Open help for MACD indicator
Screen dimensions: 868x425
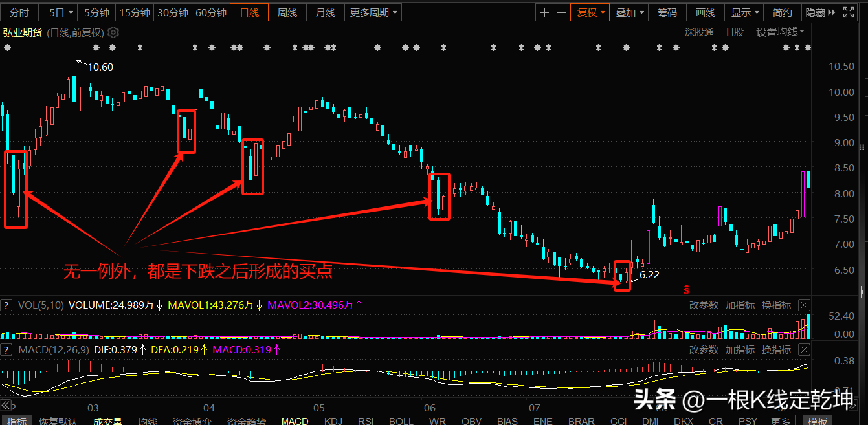pyautogui.click(x=6, y=350)
